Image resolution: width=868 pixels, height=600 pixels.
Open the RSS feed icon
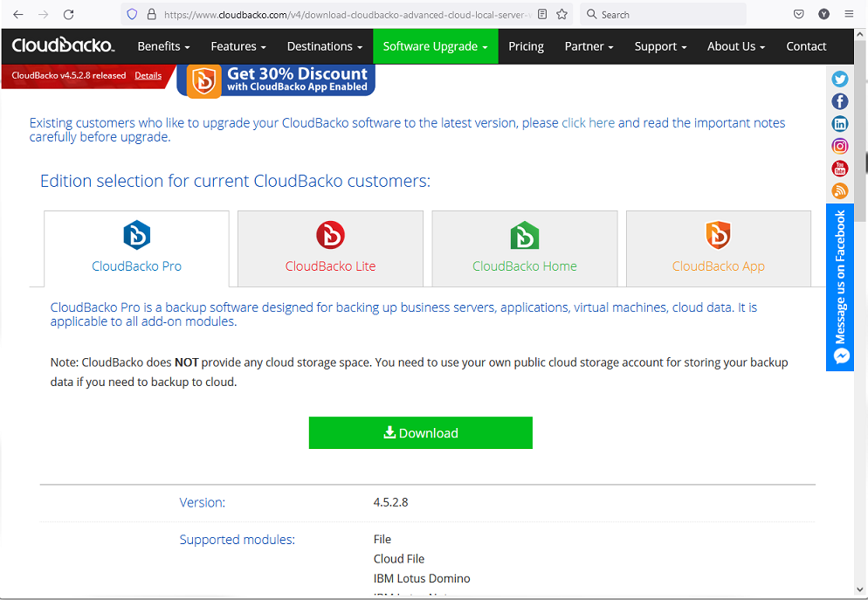click(x=840, y=191)
